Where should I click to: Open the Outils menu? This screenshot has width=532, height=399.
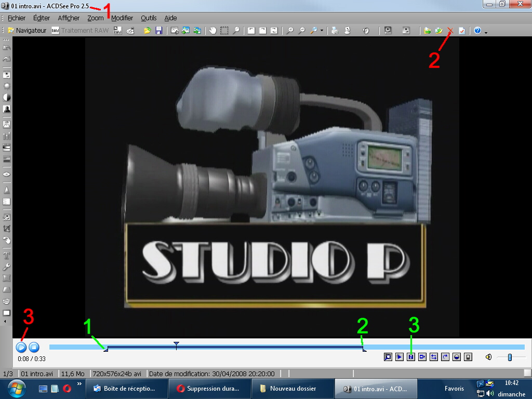click(149, 18)
